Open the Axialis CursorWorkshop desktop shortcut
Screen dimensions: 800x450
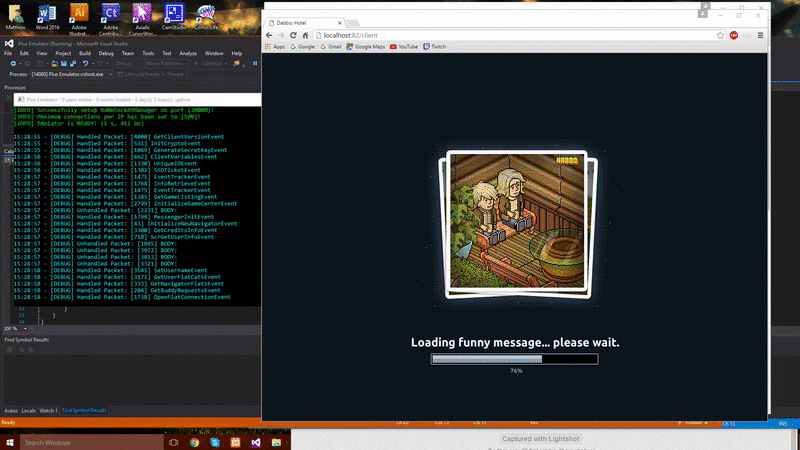pyautogui.click(x=142, y=19)
